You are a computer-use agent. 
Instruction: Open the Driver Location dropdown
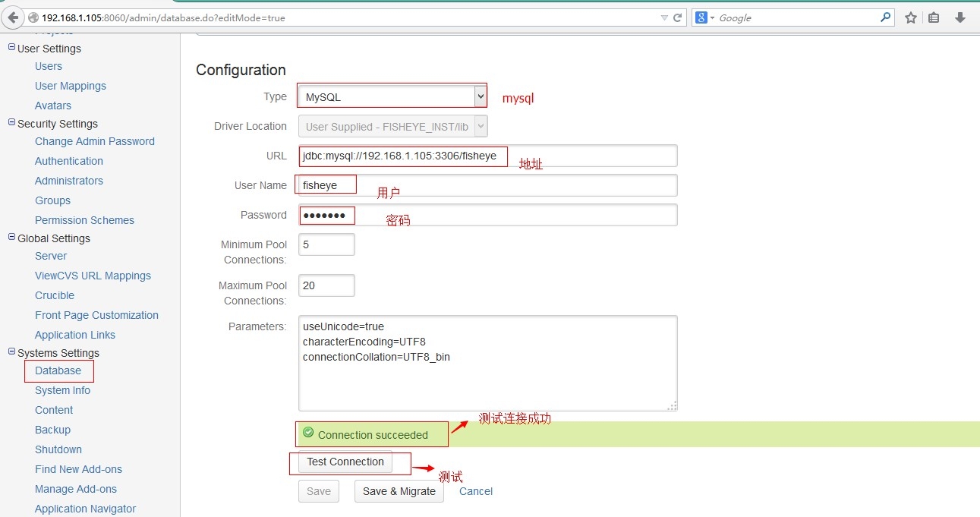point(393,126)
